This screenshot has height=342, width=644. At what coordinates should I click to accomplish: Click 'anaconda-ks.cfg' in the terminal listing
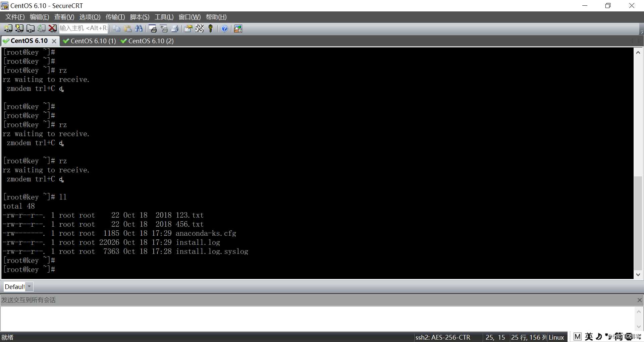coord(206,233)
